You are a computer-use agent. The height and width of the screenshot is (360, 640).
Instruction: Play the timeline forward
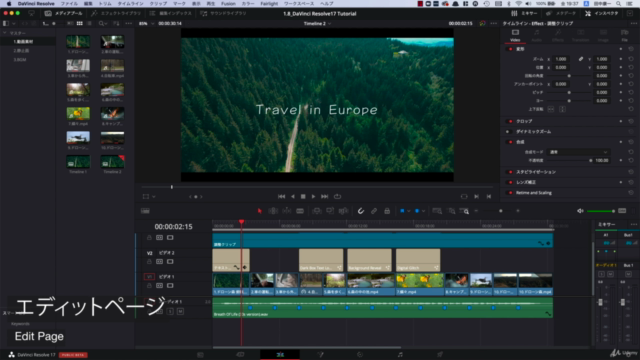tap(313, 196)
